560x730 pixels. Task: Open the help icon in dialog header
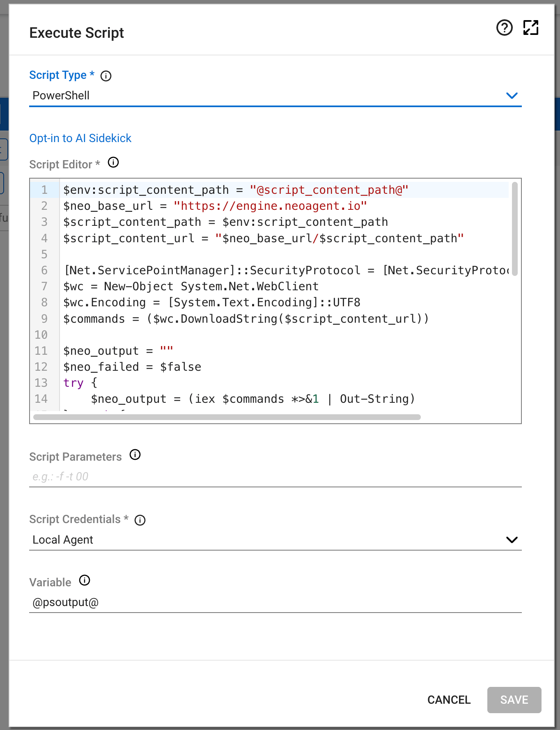tap(504, 28)
